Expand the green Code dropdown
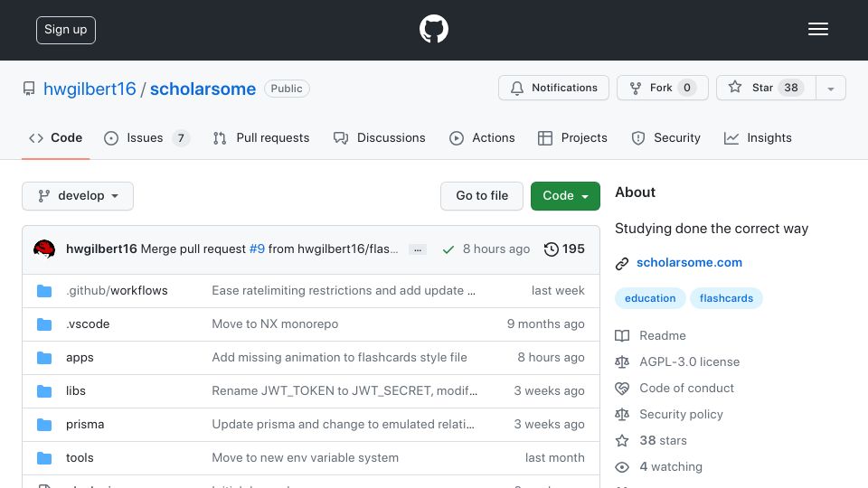Viewport: 868px width, 488px height. [x=565, y=196]
